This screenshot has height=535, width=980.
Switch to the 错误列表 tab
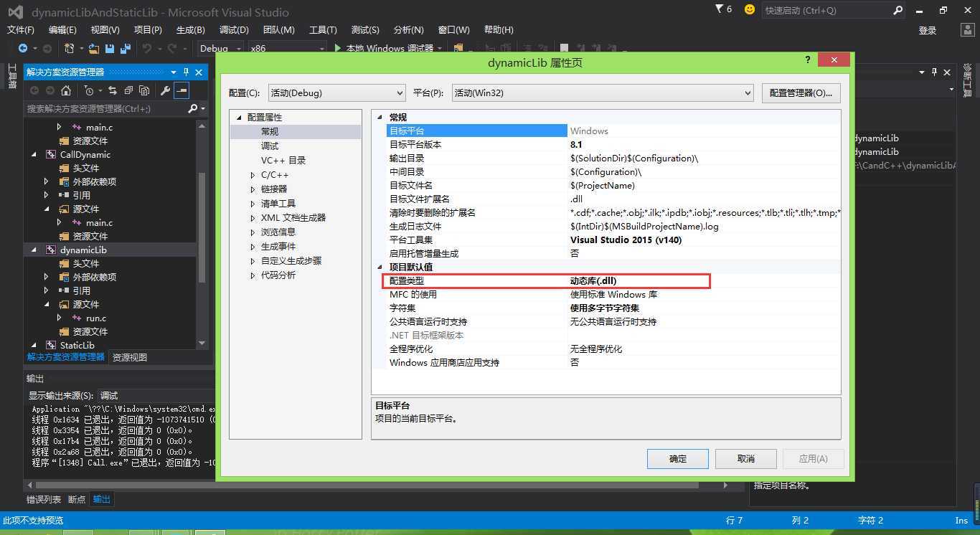44,499
